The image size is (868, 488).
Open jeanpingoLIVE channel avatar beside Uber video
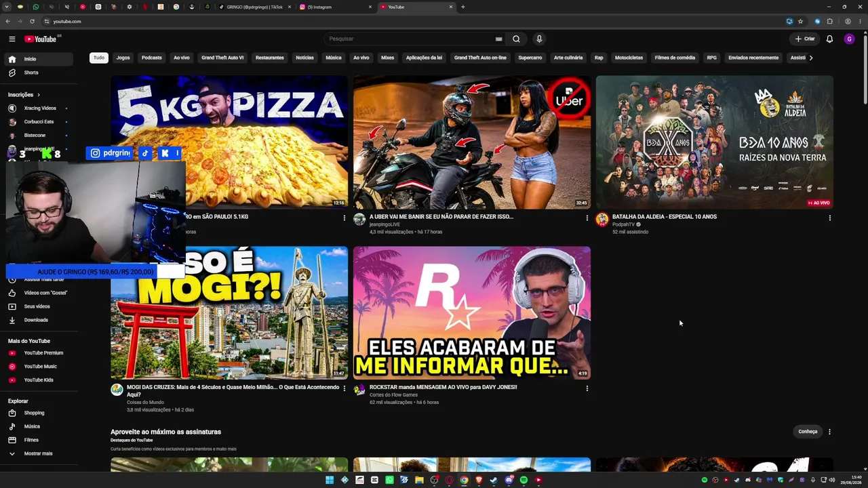[x=359, y=219]
